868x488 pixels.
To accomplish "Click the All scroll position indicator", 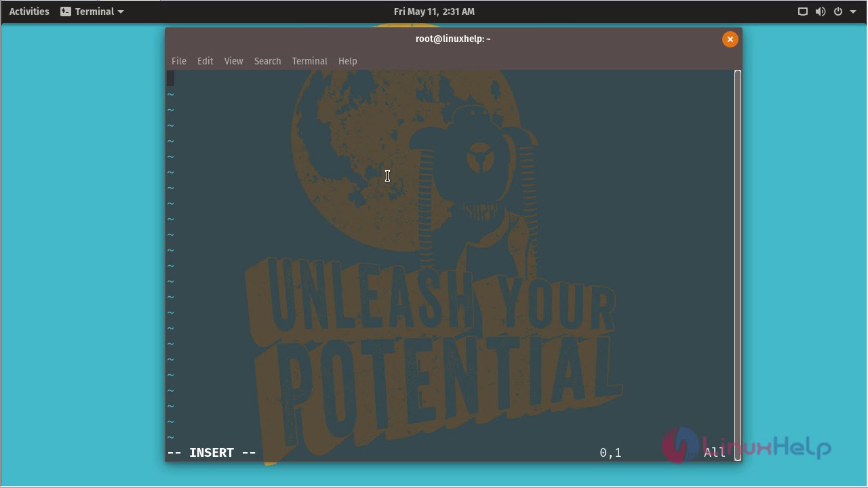I will [x=715, y=453].
